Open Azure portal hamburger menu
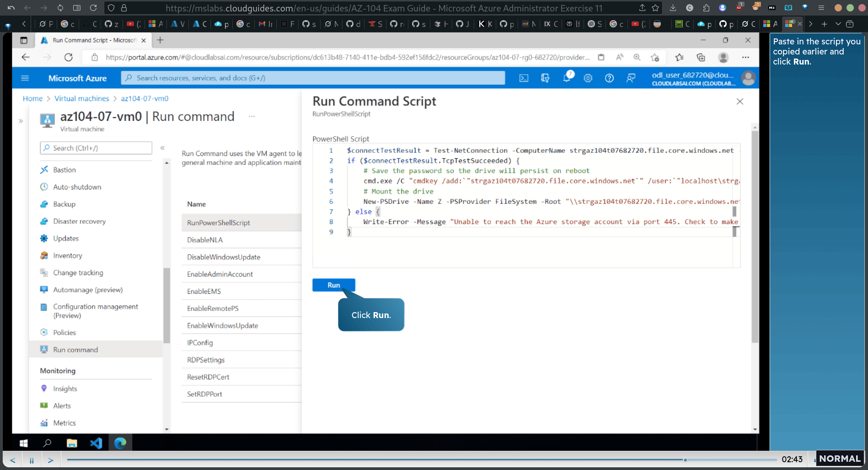Screen dimensions: 868x470 (x=25, y=78)
